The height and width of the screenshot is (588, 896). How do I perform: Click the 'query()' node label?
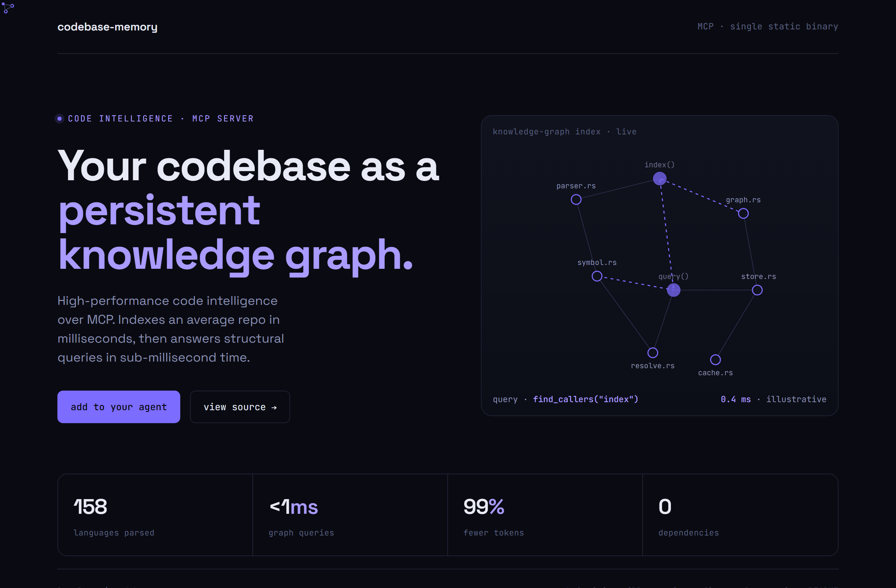[673, 276]
